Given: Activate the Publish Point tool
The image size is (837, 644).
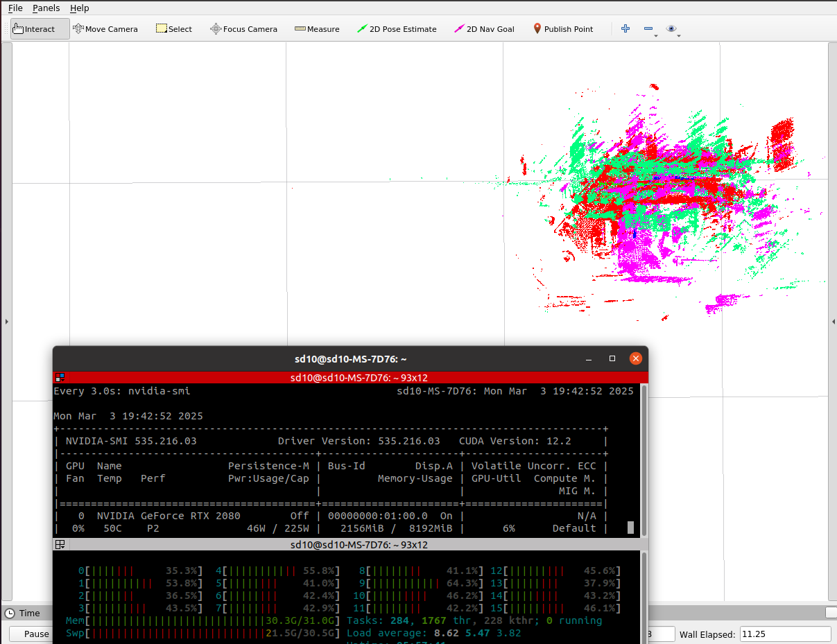Looking at the screenshot, I should (x=563, y=29).
